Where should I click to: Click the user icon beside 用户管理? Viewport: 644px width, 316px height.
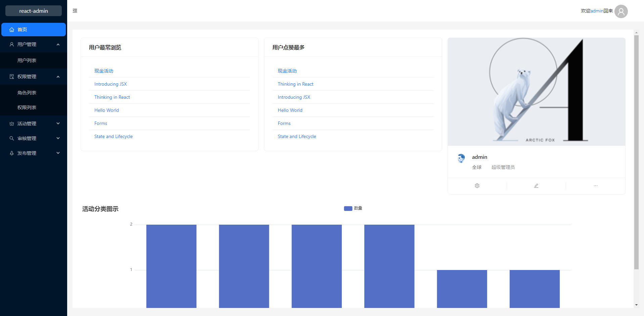pyautogui.click(x=12, y=44)
